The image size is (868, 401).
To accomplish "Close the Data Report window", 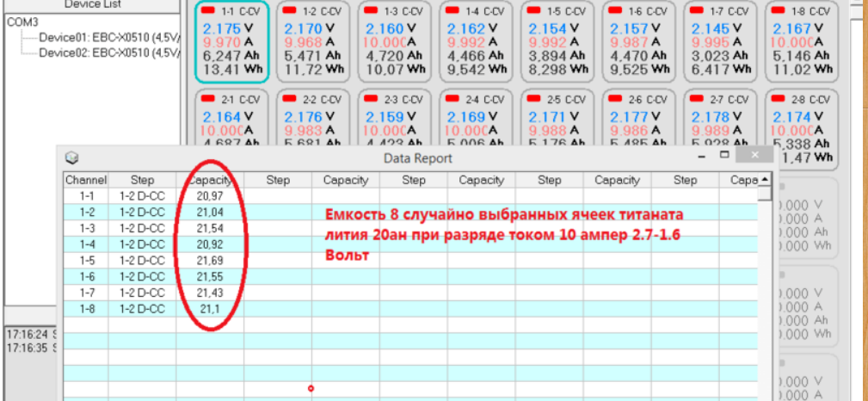I will click(754, 156).
